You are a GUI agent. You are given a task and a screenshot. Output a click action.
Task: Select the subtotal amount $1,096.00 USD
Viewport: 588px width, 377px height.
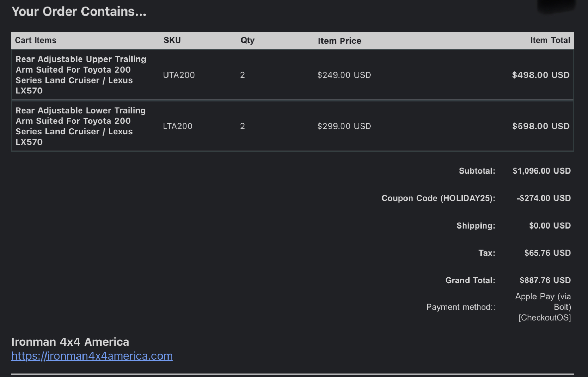point(542,171)
